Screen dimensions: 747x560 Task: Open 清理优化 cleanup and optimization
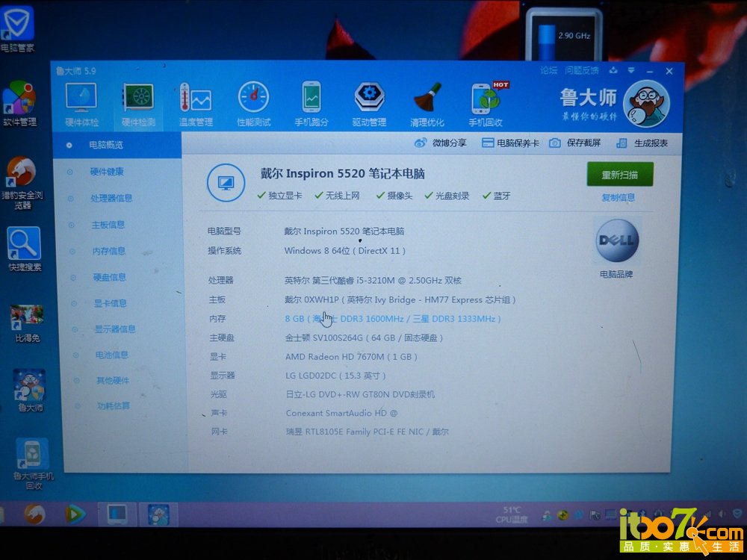[427, 105]
